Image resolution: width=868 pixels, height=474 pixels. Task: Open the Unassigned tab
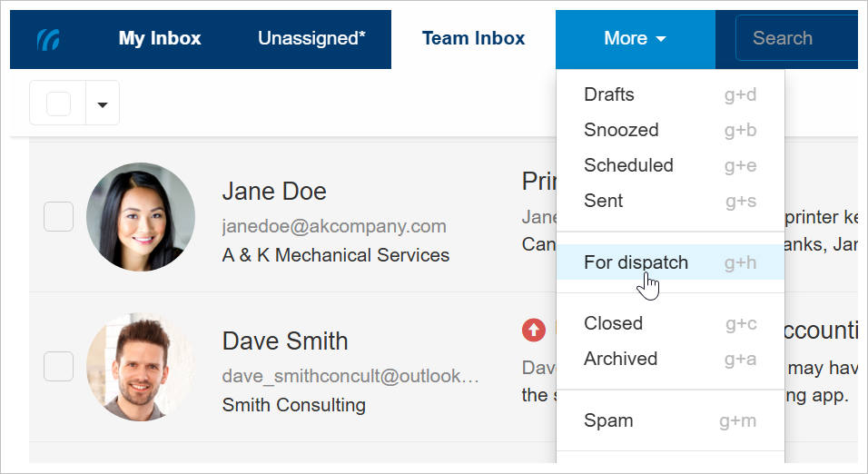(311, 39)
